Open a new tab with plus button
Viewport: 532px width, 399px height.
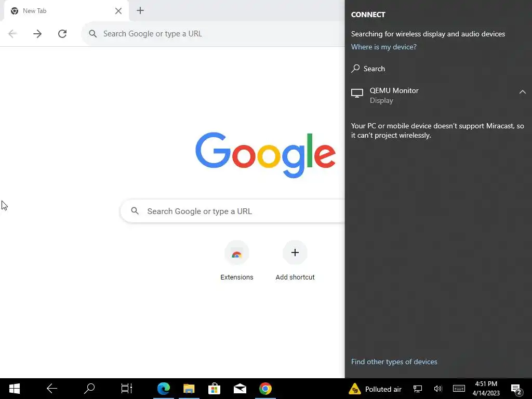pyautogui.click(x=140, y=10)
